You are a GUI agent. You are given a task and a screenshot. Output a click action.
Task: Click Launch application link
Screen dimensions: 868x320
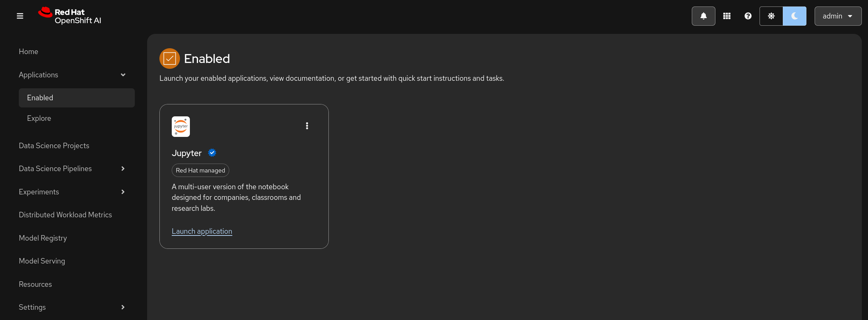[202, 231]
